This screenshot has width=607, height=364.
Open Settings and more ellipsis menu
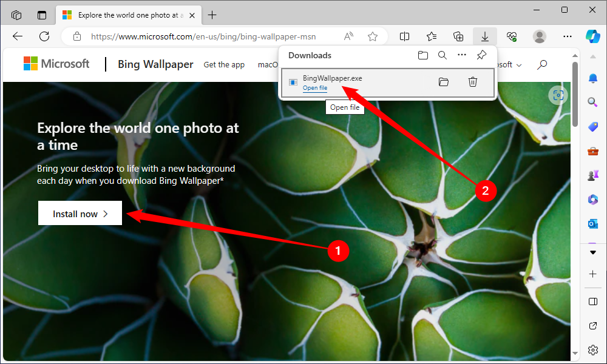(x=567, y=36)
